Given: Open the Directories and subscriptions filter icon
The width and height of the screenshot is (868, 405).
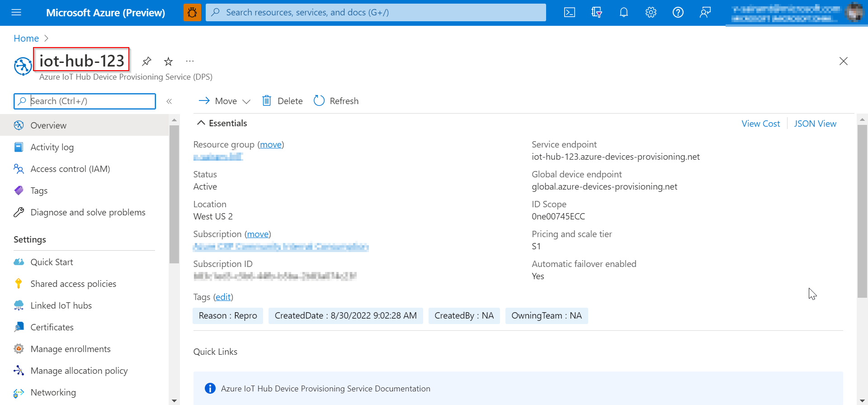Looking at the screenshot, I should [x=597, y=12].
